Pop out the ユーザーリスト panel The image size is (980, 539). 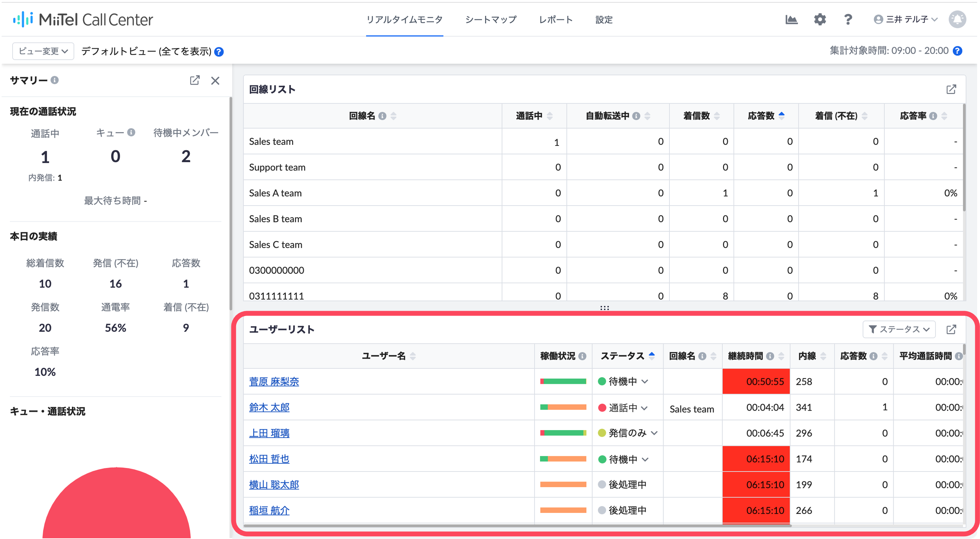click(951, 330)
